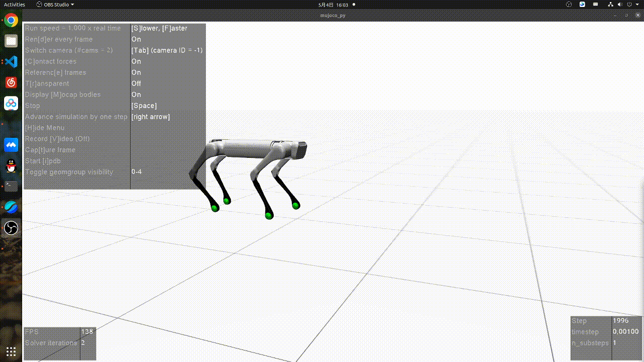Click the '[H]ide Menu' entry
This screenshot has width=644, height=362.
45,128
